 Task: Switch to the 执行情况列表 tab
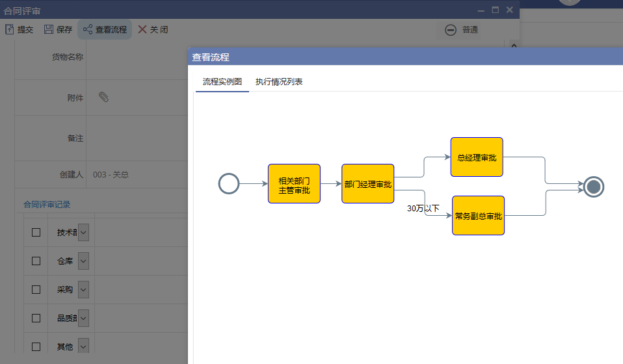coord(279,82)
